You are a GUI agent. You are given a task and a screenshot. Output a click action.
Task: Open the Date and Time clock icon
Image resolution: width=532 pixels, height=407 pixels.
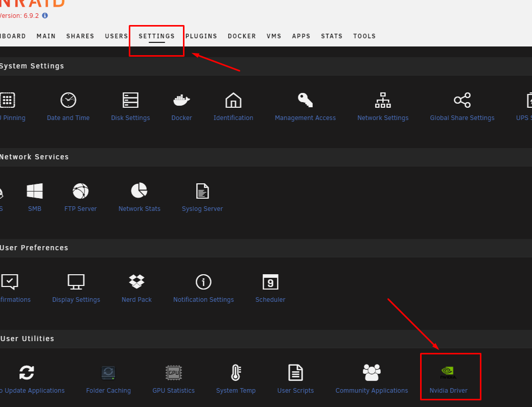pos(68,100)
